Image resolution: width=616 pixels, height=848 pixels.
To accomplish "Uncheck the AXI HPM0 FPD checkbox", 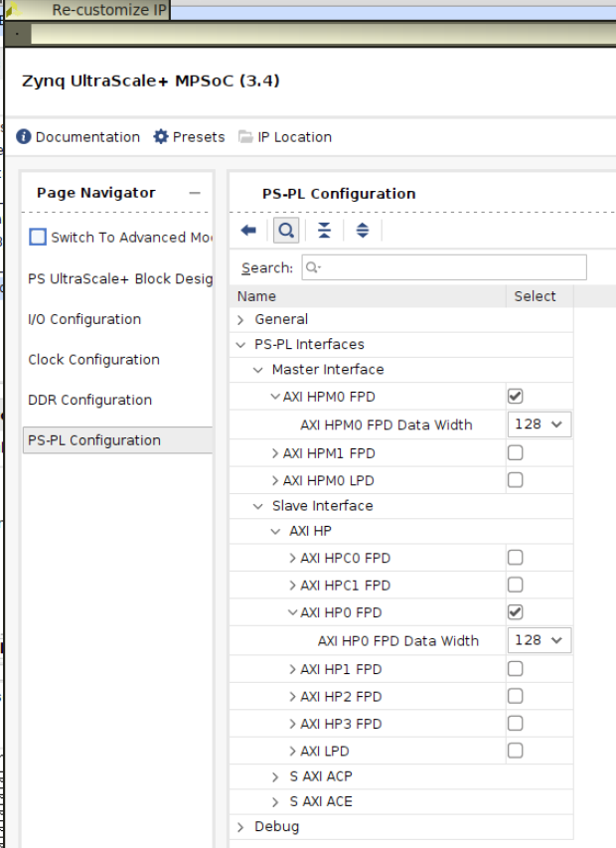I will coord(515,396).
